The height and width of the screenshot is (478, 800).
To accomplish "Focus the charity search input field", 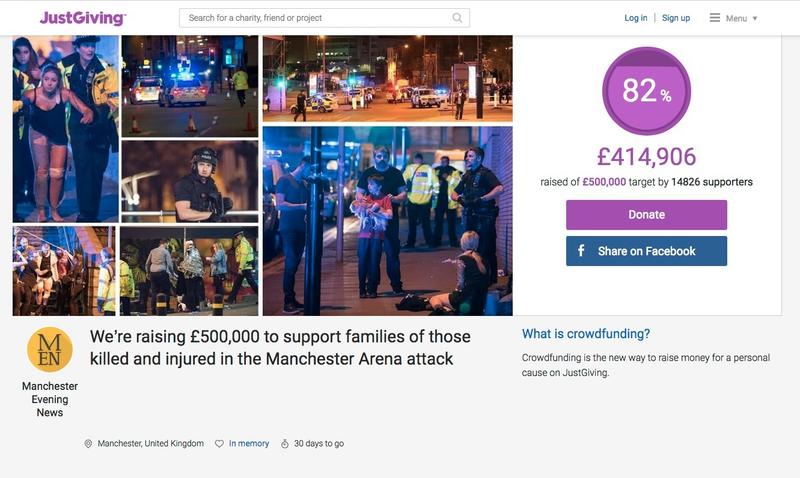I will point(324,18).
